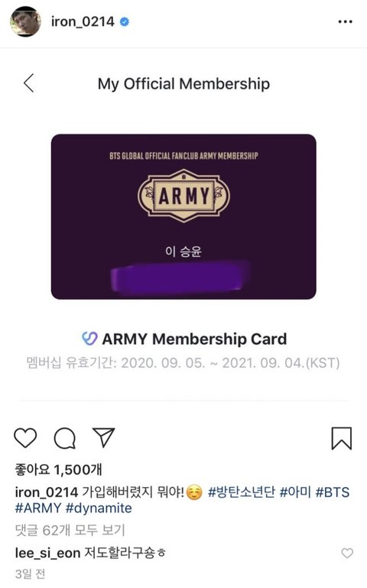Tap the heart icon to like the post

(x=25, y=437)
